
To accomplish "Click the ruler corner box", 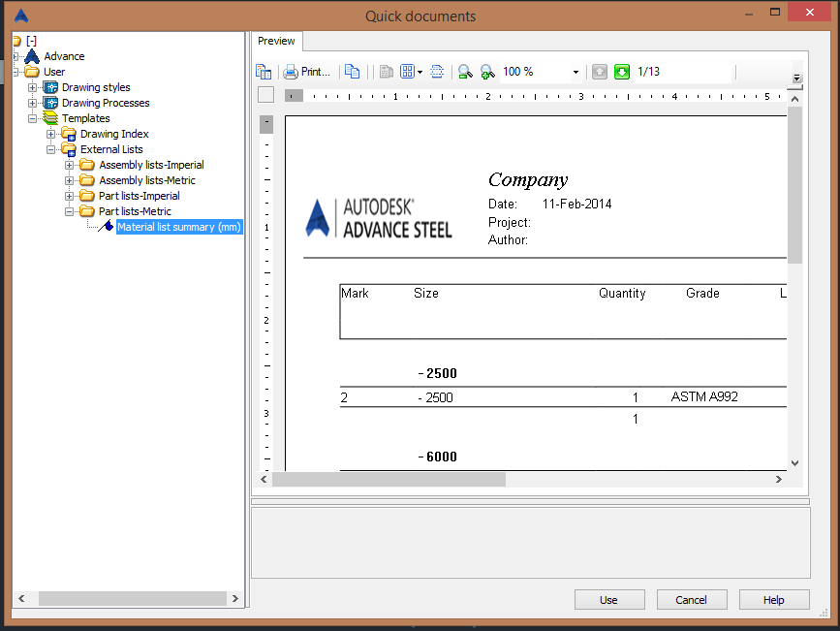I will click(265, 94).
